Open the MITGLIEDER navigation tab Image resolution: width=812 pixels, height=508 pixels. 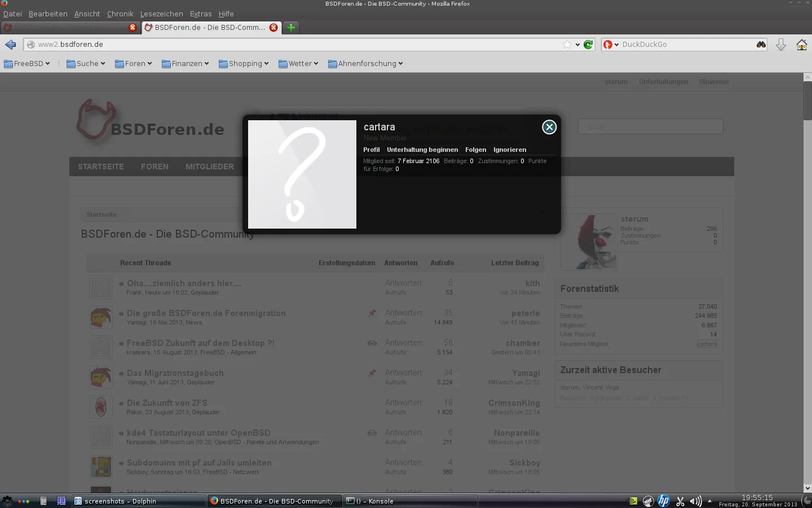(210, 167)
